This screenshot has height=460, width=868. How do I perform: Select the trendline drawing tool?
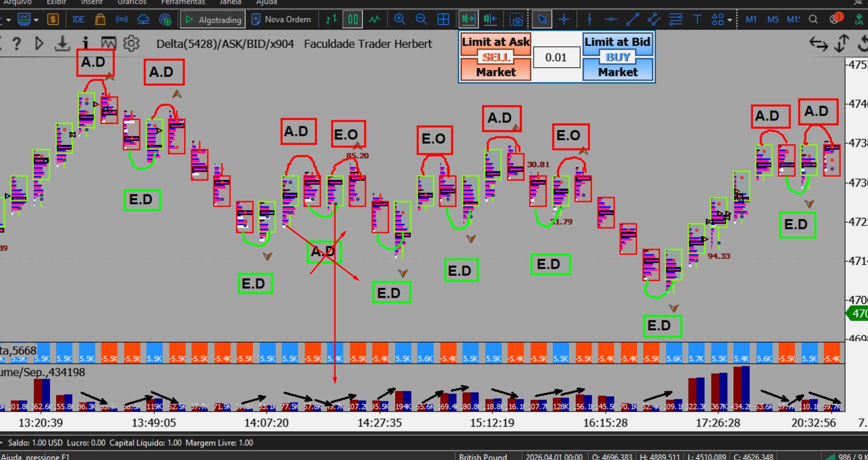[632, 19]
